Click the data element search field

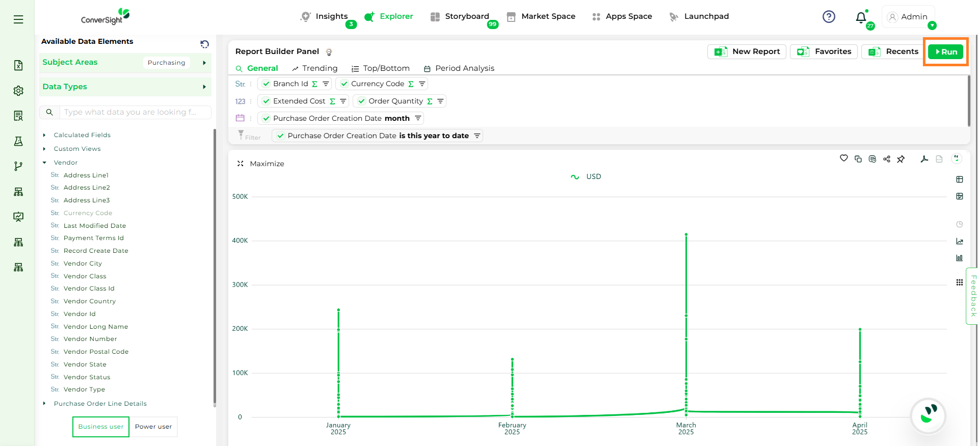[x=135, y=112]
